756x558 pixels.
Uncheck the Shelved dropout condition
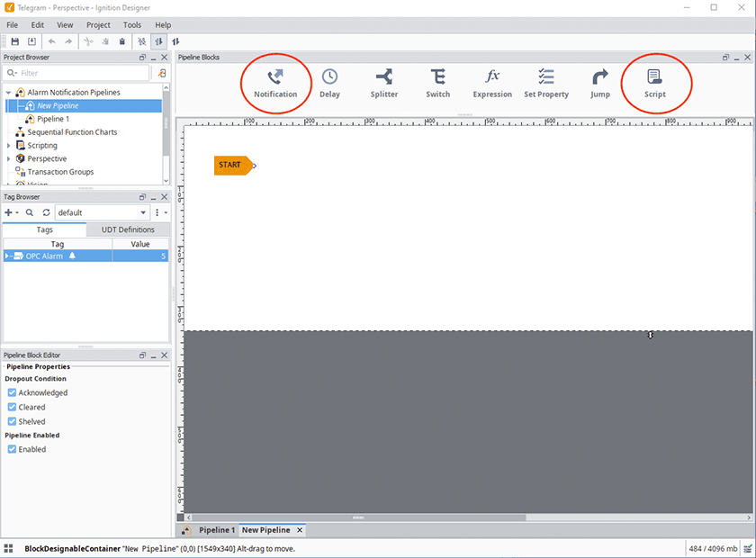(x=12, y=421)
